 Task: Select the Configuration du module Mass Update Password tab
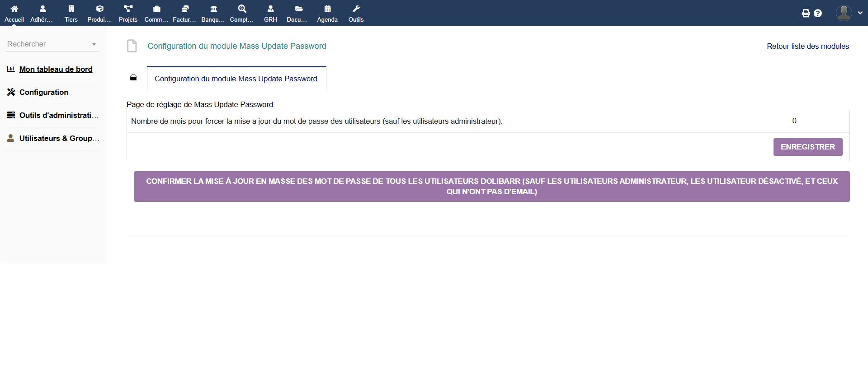[236, 79]
